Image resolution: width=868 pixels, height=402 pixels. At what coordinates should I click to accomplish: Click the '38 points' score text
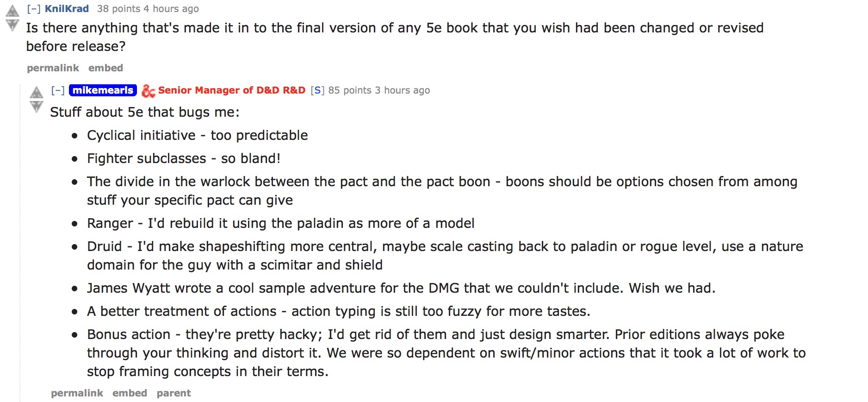click(118, 9)
